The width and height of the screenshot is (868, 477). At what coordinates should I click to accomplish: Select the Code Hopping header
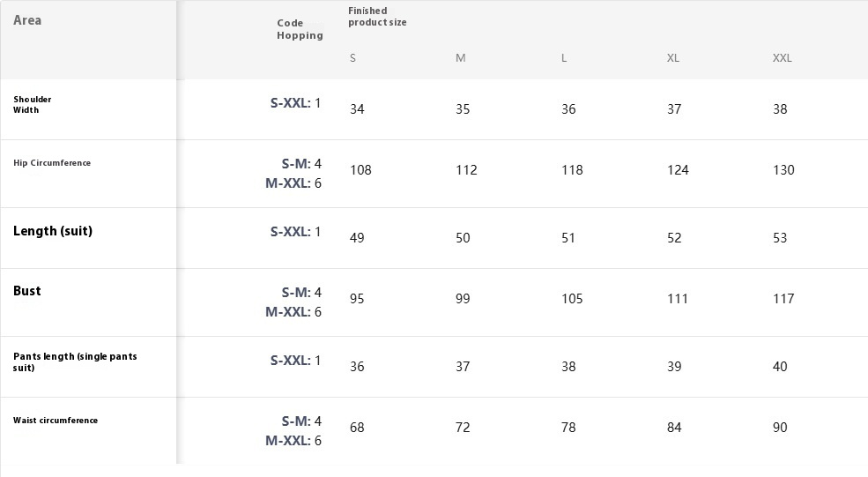[x=300, y=29]
